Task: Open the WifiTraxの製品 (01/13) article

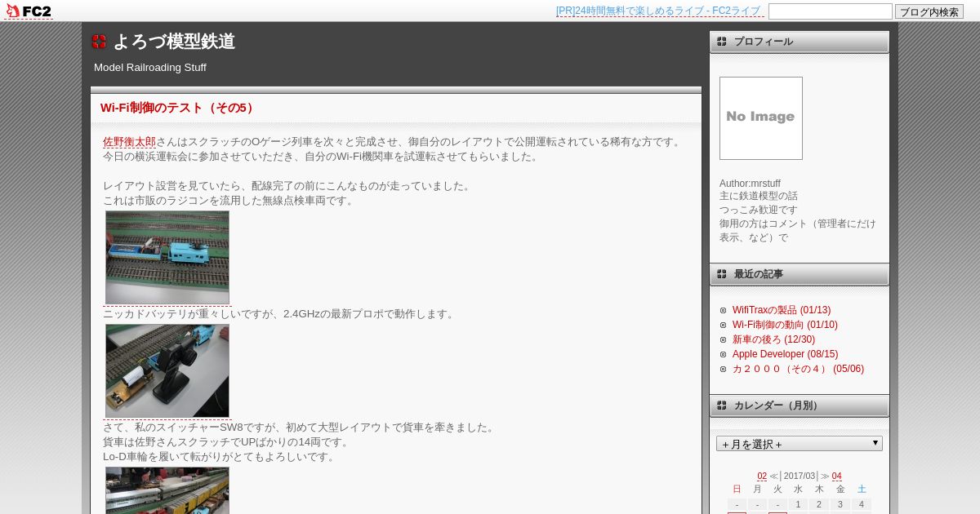Action: [782, 310]
